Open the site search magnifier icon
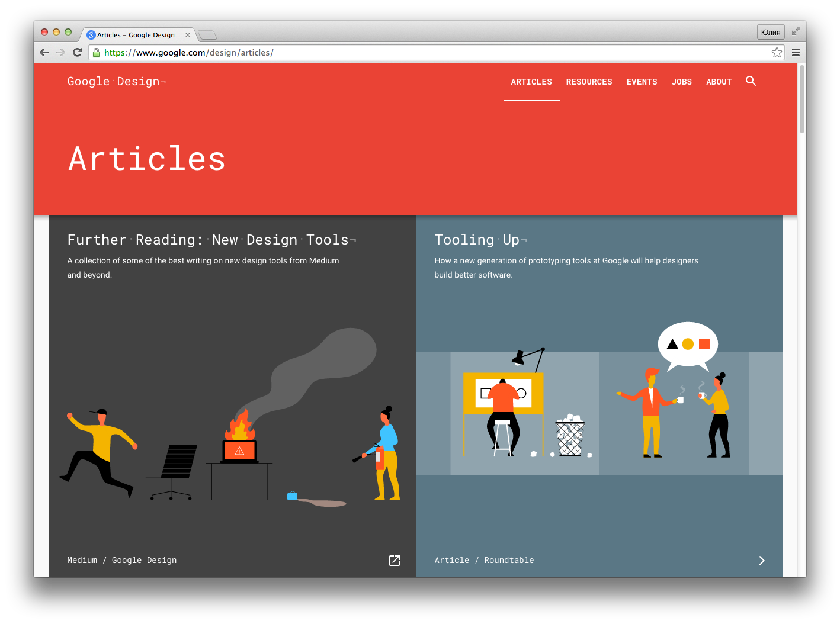Screen dimensions: 840x624 pos(751,81)
